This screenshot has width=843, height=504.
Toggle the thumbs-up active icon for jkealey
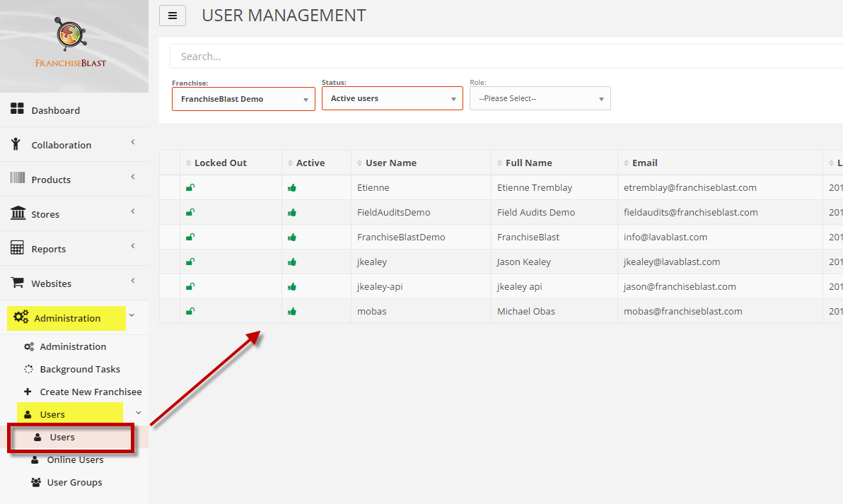pyautogui.click(x=292, y=262)
